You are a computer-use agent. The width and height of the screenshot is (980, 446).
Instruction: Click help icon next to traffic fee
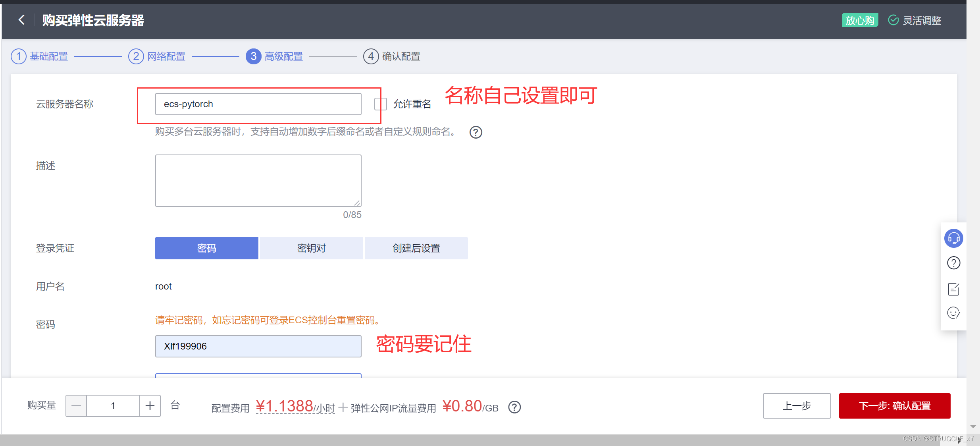[x=514, y=407]
